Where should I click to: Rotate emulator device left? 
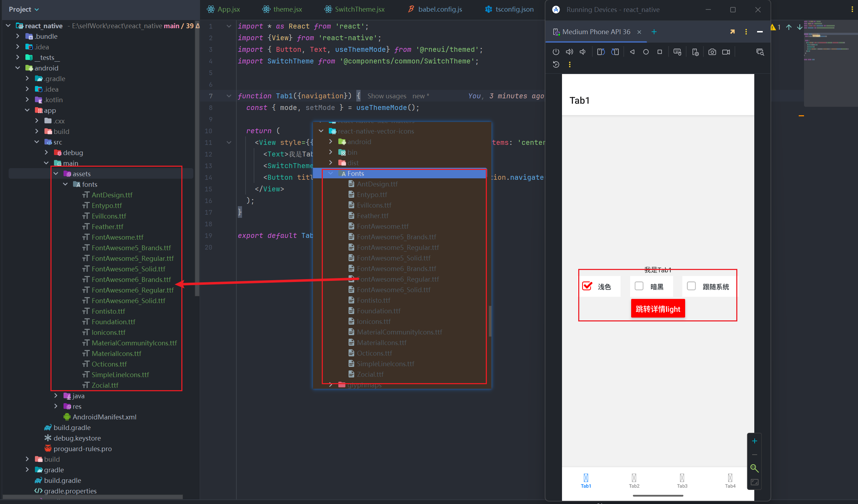tap(601, 52)
